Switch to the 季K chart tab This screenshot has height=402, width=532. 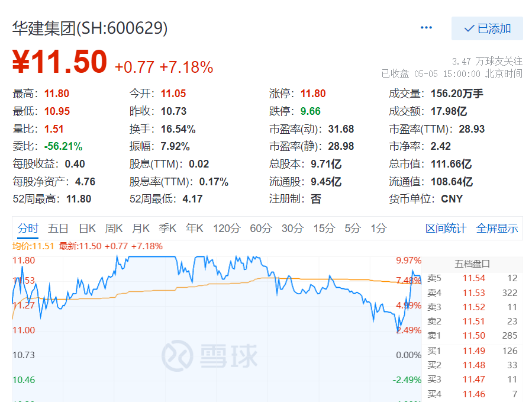pos(167,228)
